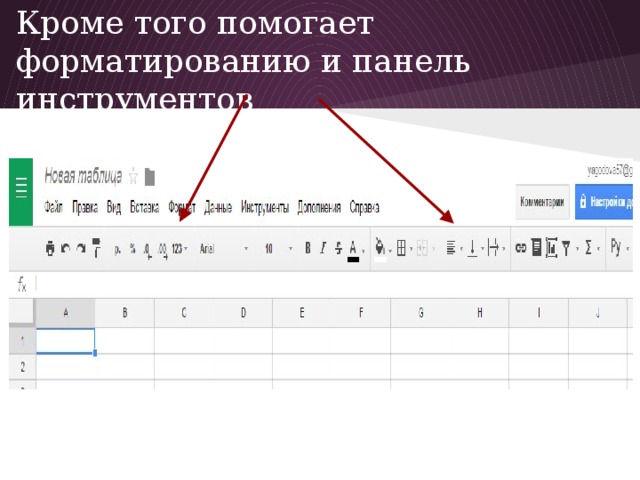This screenshot has height=480, width=640.
Task: Insert a comment from the toolbar
Action: tap(536, 247)
